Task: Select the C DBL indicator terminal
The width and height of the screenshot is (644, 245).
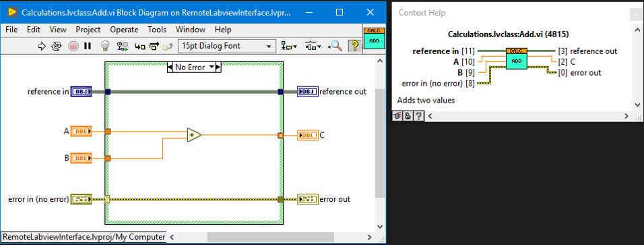Action: pyautogui.click(x=308, y=135)
